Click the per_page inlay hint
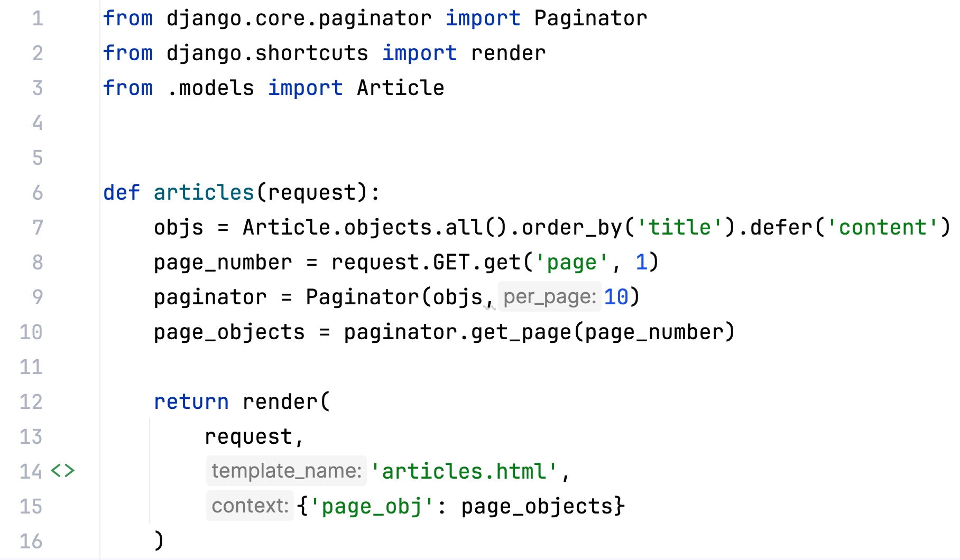960x560 pixels. pos(549,297)
